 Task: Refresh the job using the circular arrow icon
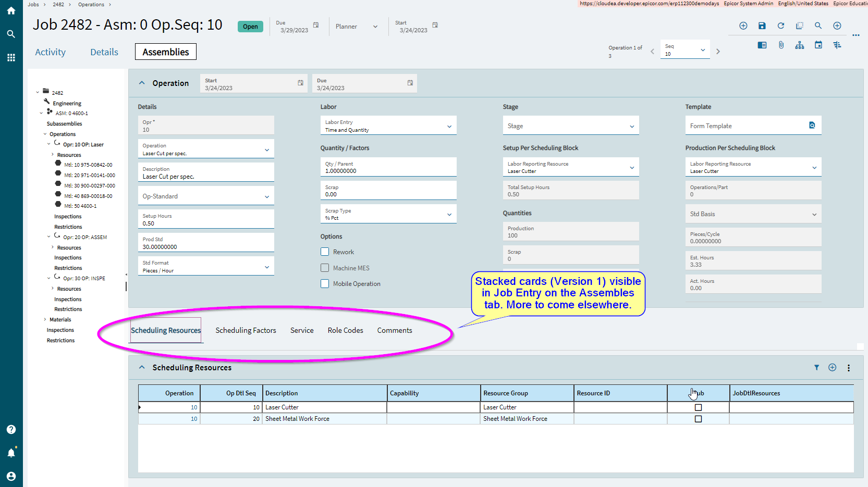click(781, 26)
